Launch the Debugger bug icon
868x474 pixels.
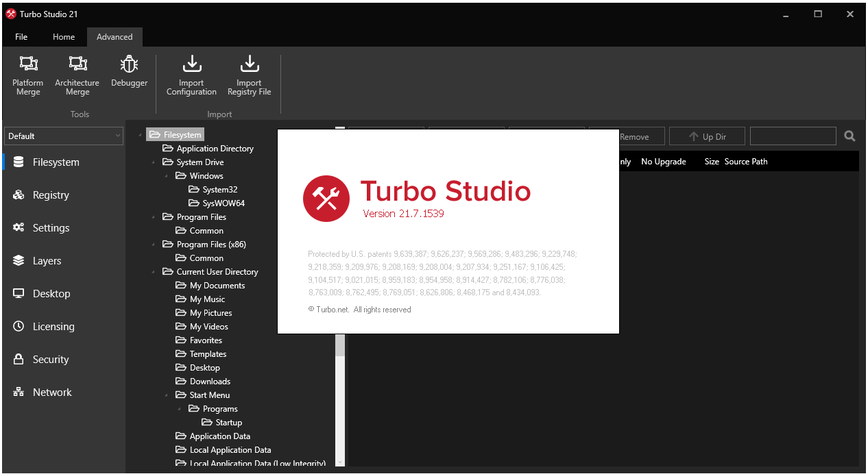(x=129, y=65)
